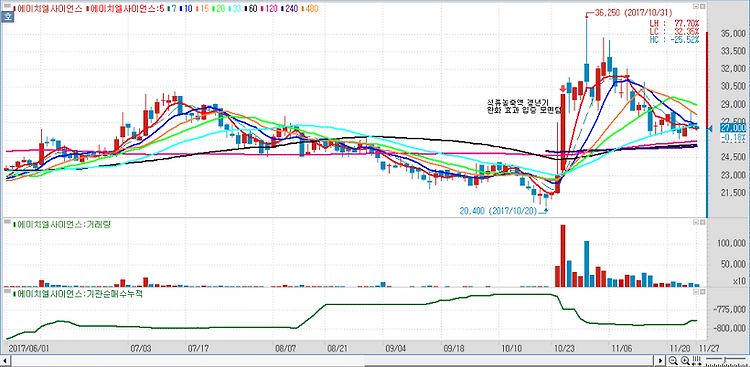Screen dimensions: 750x367
Task: Click the left arrow of horizontal scrollbar
Action: [6, 360]
